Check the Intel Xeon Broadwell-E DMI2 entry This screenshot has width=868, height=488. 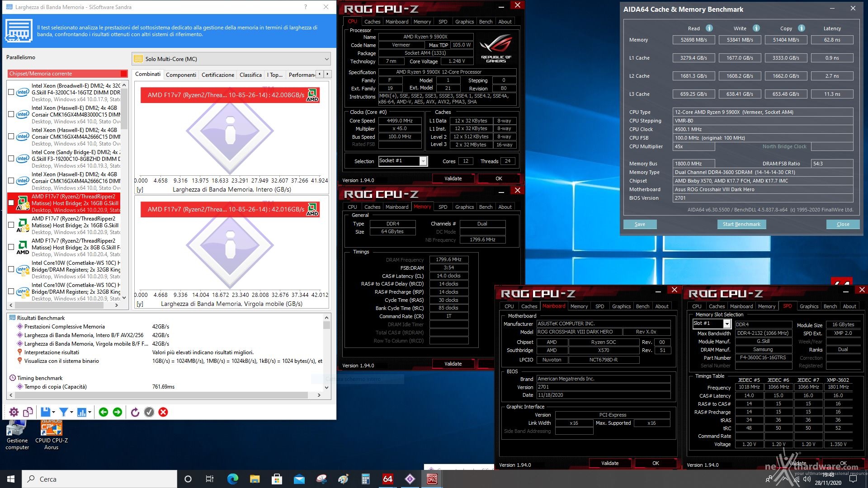(11, 92)
